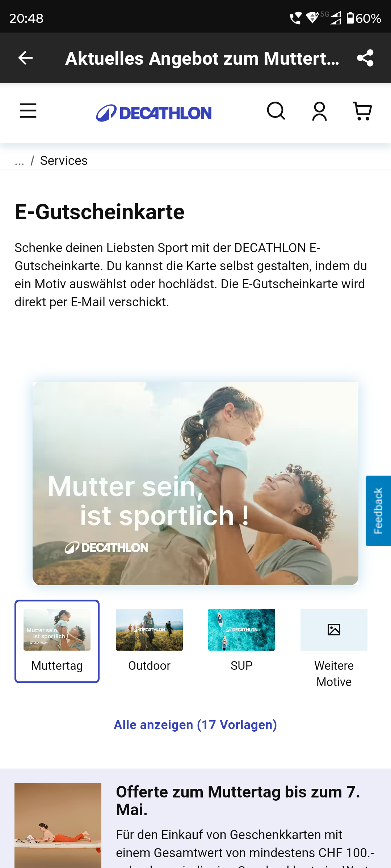Tap the Decathlon logo
The width and height of the screenshot is (391, 868).
[154, 113]
